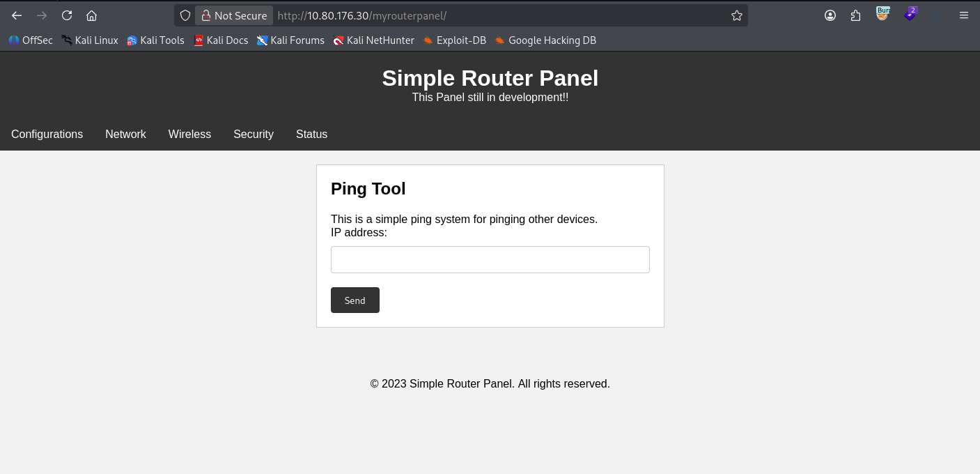The height and width of the screenshot is (474, 980).
Task: Open the Kali Tools bookmark
Action: pos(155,40)
